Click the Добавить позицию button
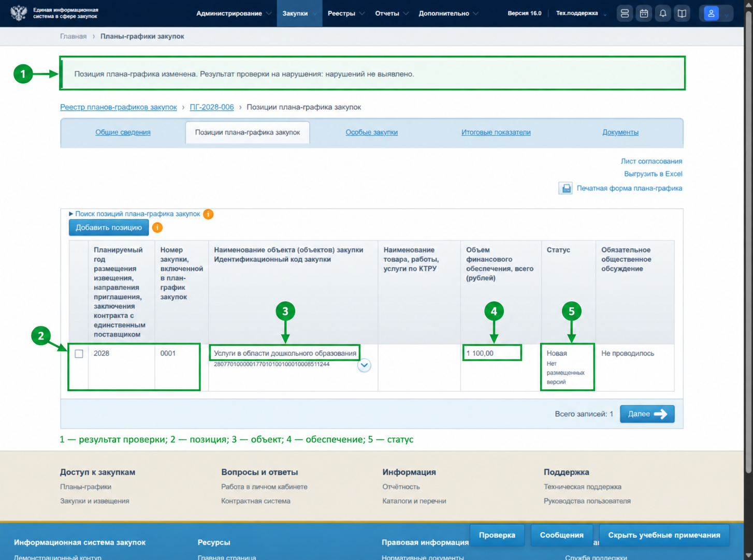The image size is (753, 560). [x=109, y=228]
